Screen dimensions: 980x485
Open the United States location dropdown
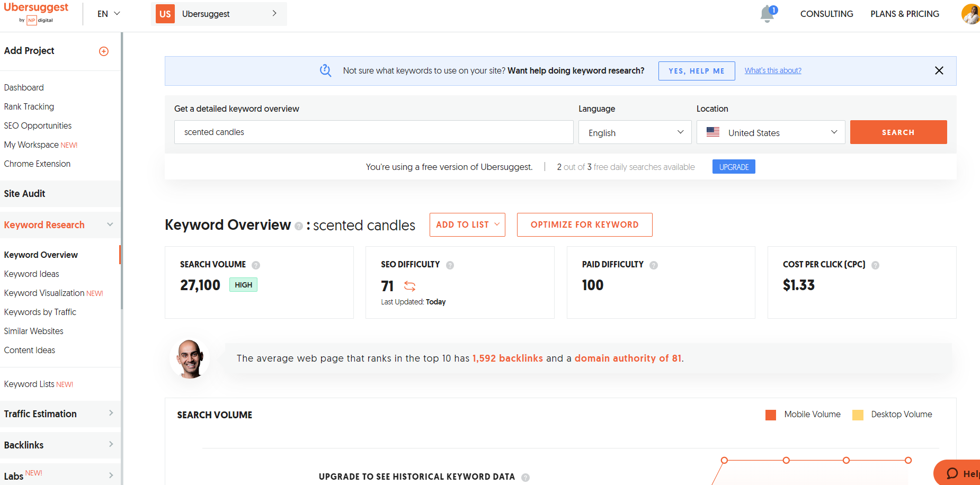771,132
